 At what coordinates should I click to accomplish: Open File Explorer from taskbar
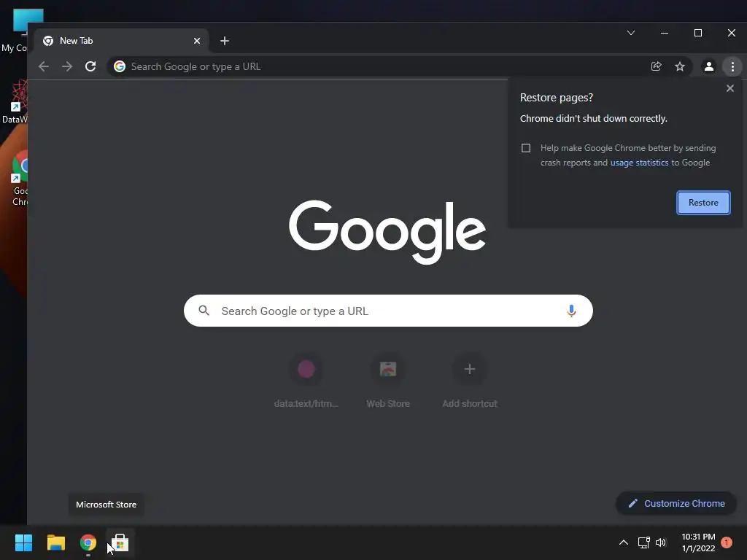click(55, 542)
